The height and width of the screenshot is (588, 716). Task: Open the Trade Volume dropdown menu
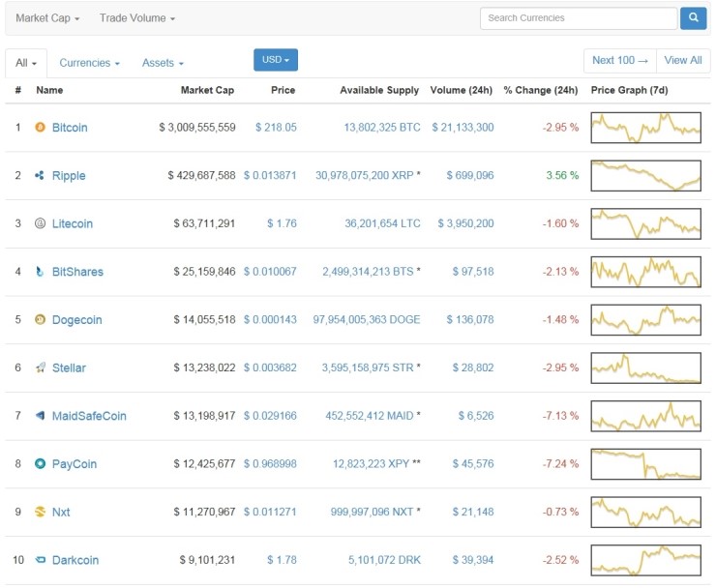[x=137, y=18]
